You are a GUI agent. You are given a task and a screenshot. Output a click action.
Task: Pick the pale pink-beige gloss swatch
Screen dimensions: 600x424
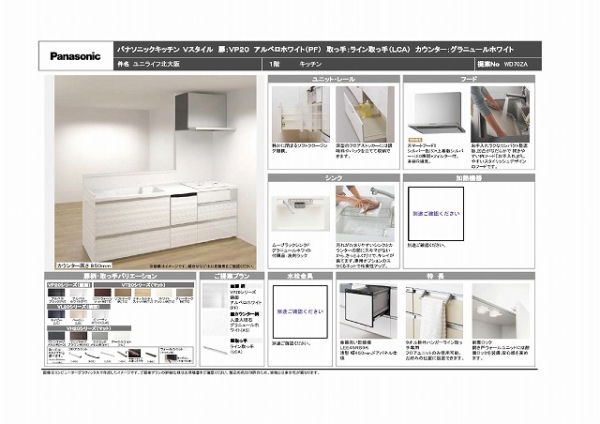(x=78, y=314)
